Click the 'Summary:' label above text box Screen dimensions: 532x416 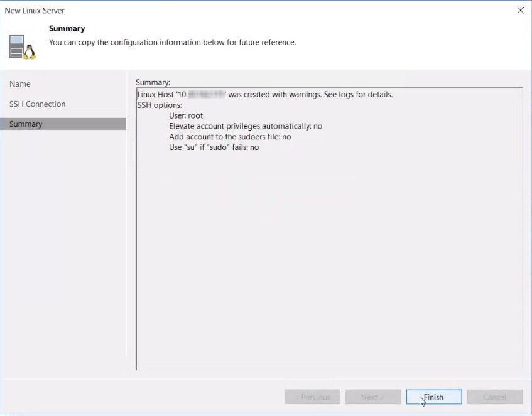pyautogui.click(x=153, y=82)
